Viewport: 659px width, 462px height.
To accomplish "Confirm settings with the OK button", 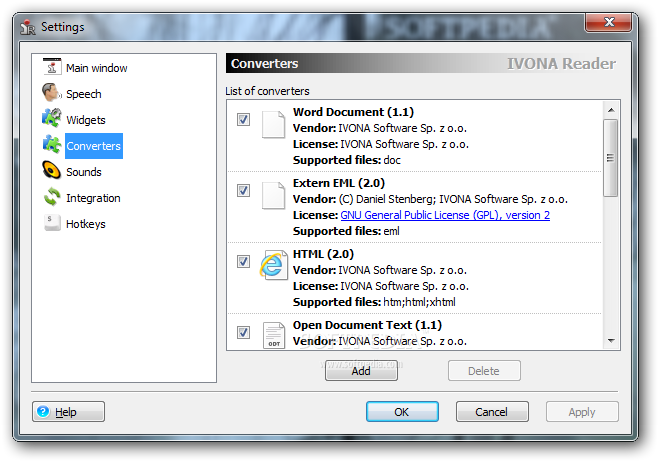I will point(402,412).
